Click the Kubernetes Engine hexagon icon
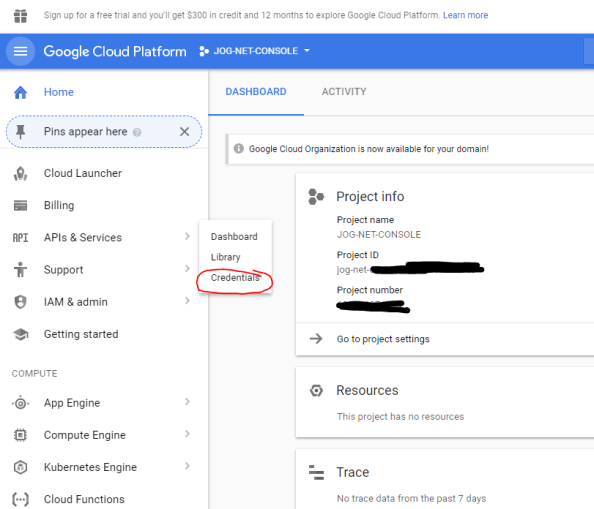This screenshot has height=509, width=594. (x=20, y=467)
